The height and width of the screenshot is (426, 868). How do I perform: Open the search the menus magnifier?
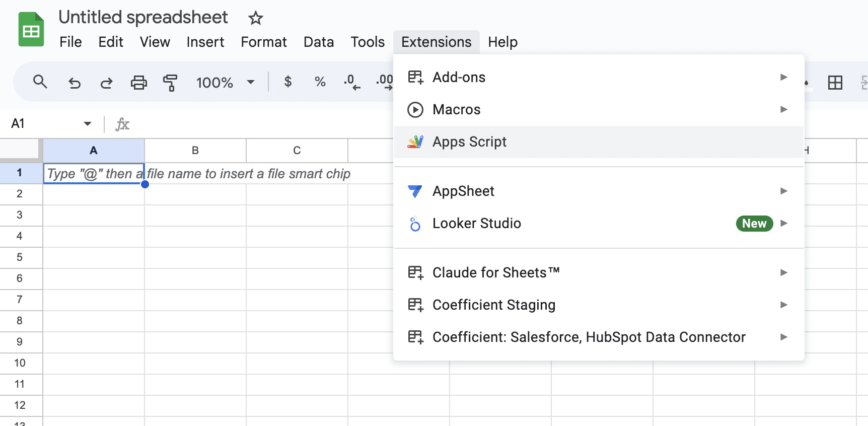[40, 82]
